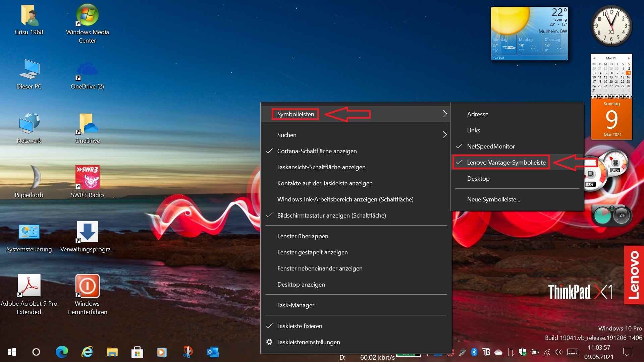
Task: Expand the Symbolleisten submenu
Action: [356, 114]
